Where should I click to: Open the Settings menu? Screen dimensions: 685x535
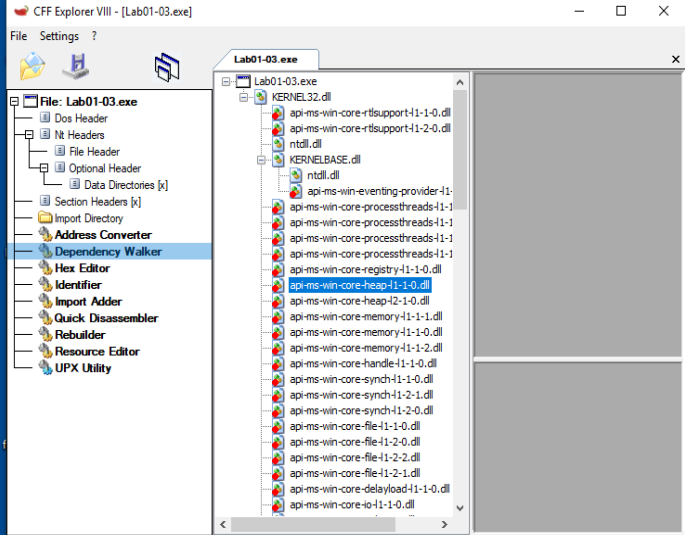(x=59, y=36)
